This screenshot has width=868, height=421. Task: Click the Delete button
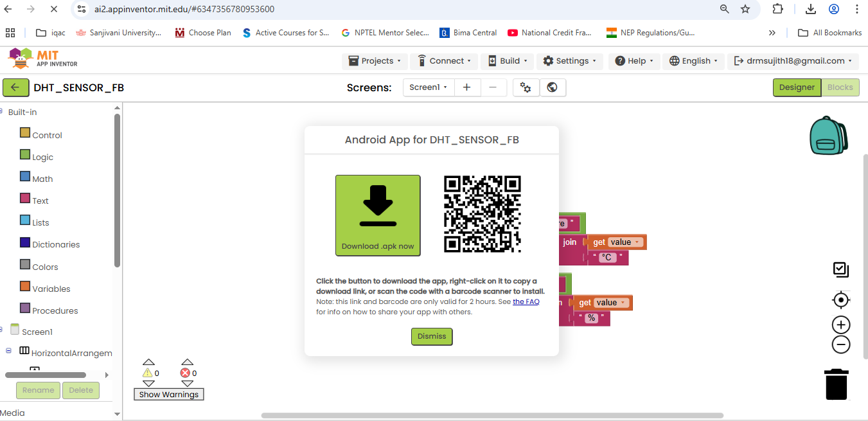(x=81, y=390)
